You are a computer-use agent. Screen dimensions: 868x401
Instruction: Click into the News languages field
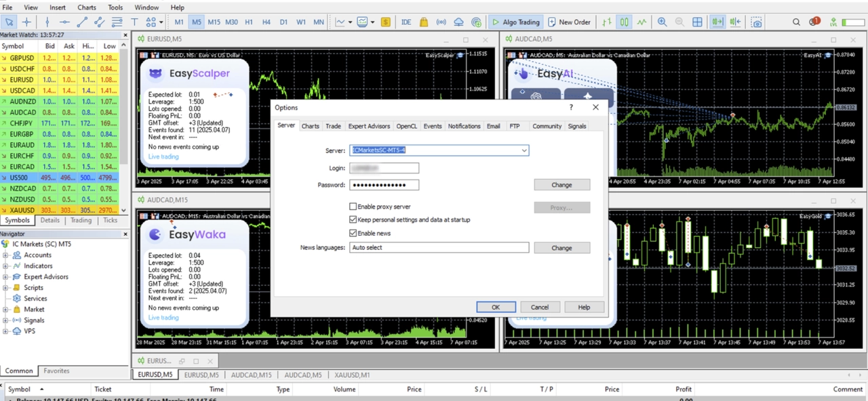(x=438, y=248)
